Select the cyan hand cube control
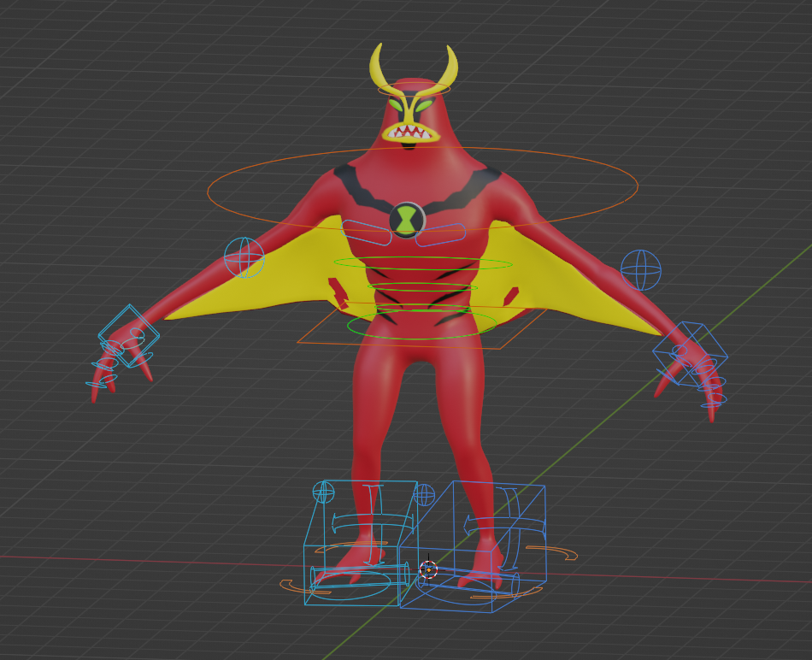This screenshot has width=812, height=660. 129,336
